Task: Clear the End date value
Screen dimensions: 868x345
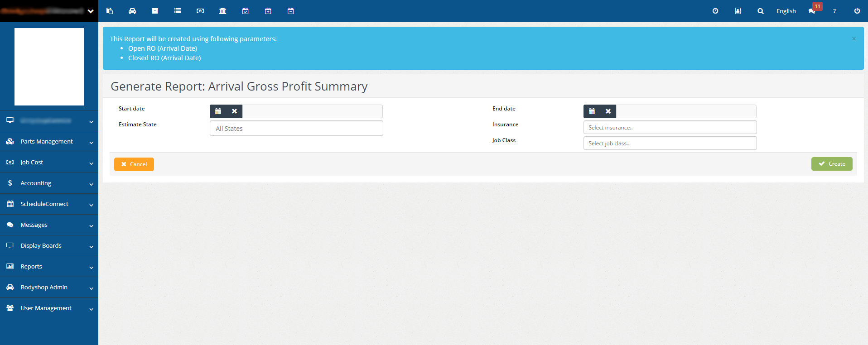Action: [608, 111]
